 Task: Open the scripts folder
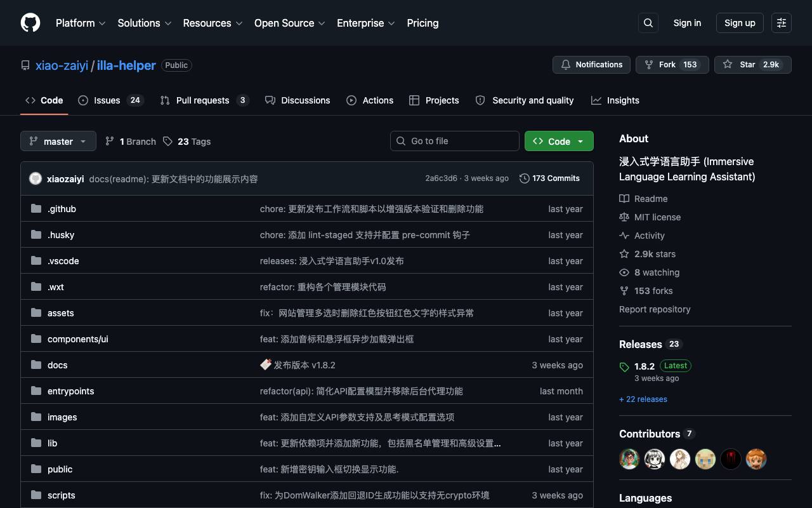tap(62, 495)
